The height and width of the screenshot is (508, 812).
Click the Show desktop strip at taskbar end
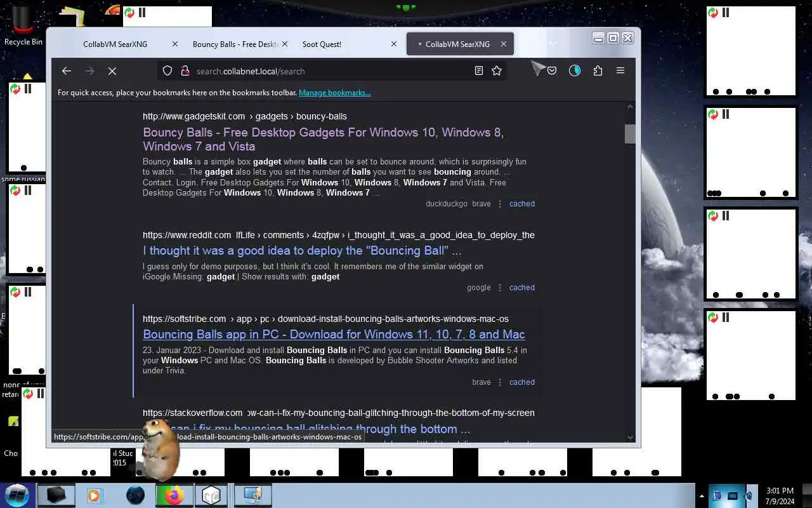807,495
